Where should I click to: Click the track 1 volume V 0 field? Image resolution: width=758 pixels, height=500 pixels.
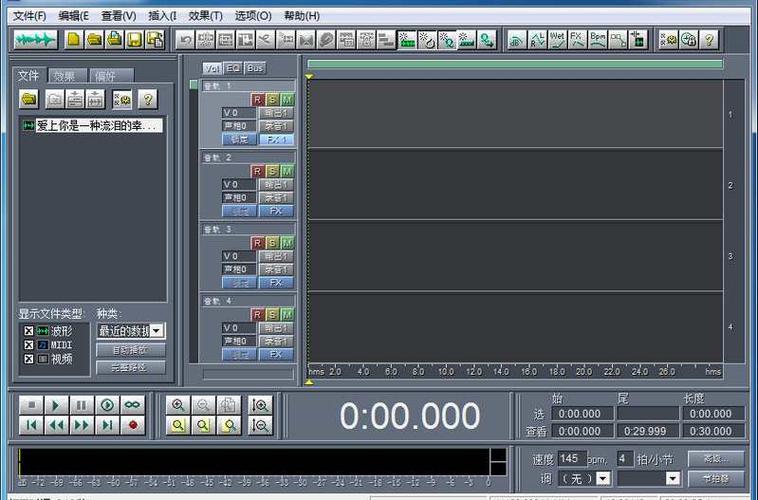point(239,113)
